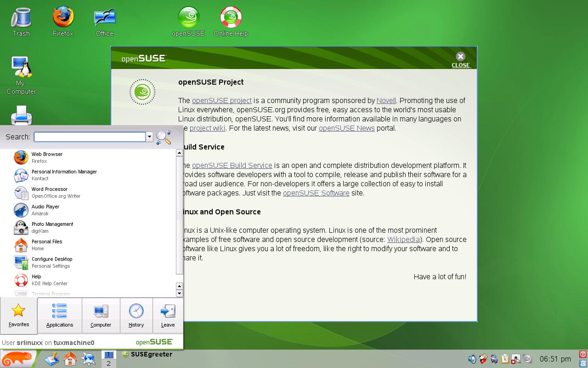Select the printer desktop icon
The width and height of the screenshot is (588, 368).
tap(21, 115)
